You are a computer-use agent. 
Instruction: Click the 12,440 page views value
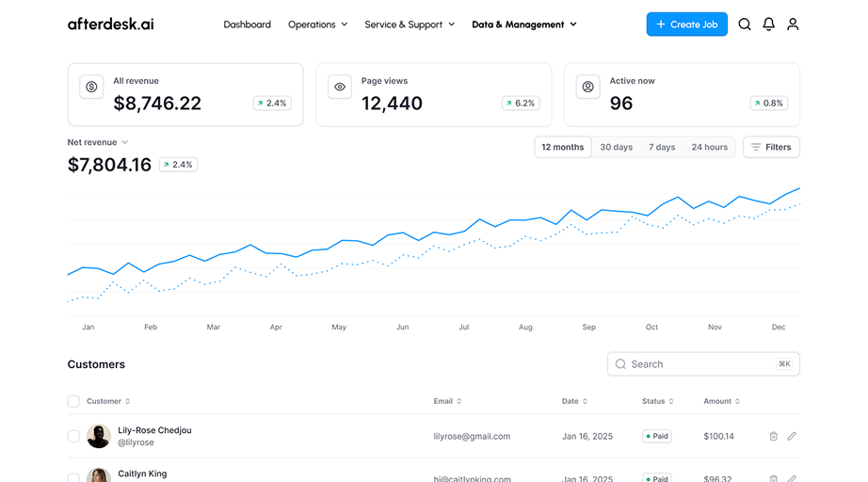(x=392, y=104)
